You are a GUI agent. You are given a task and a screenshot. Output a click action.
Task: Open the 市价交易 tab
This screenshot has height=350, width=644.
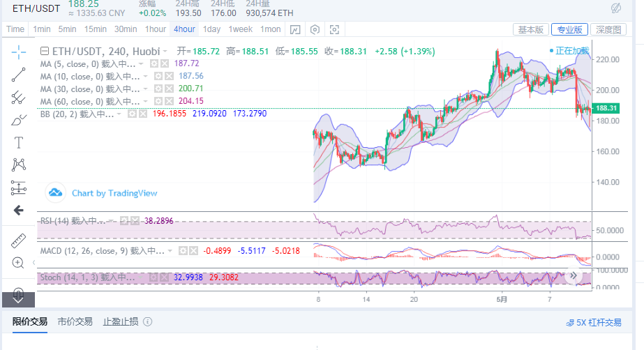point(75,321)
